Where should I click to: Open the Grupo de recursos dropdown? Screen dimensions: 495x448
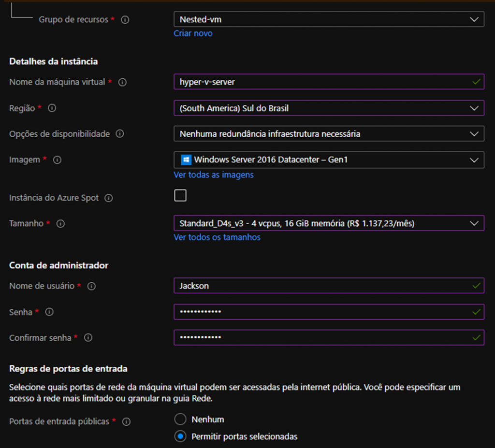[x=329, y=19]
